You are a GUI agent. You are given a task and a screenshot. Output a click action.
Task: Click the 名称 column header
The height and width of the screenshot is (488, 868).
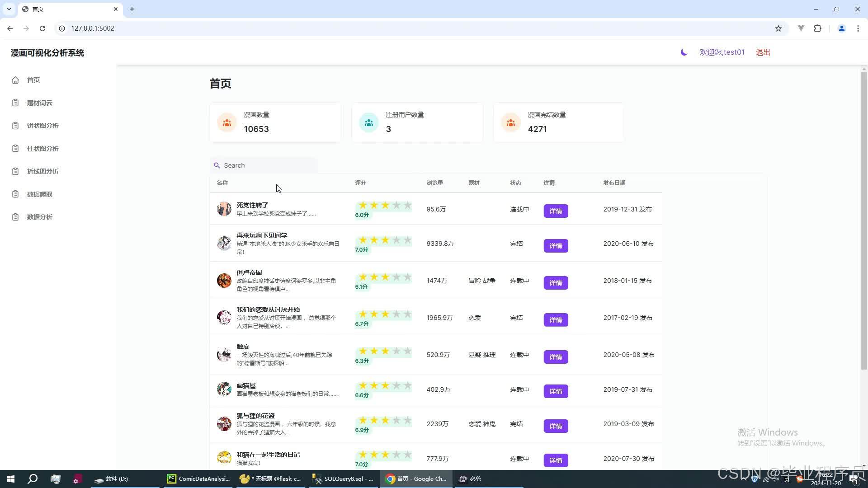click(222, 183)
